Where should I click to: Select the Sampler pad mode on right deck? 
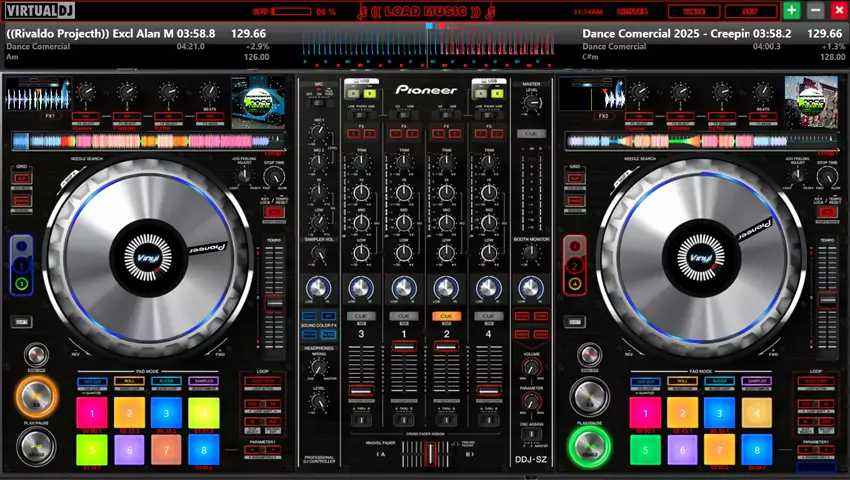click(757, 382)
